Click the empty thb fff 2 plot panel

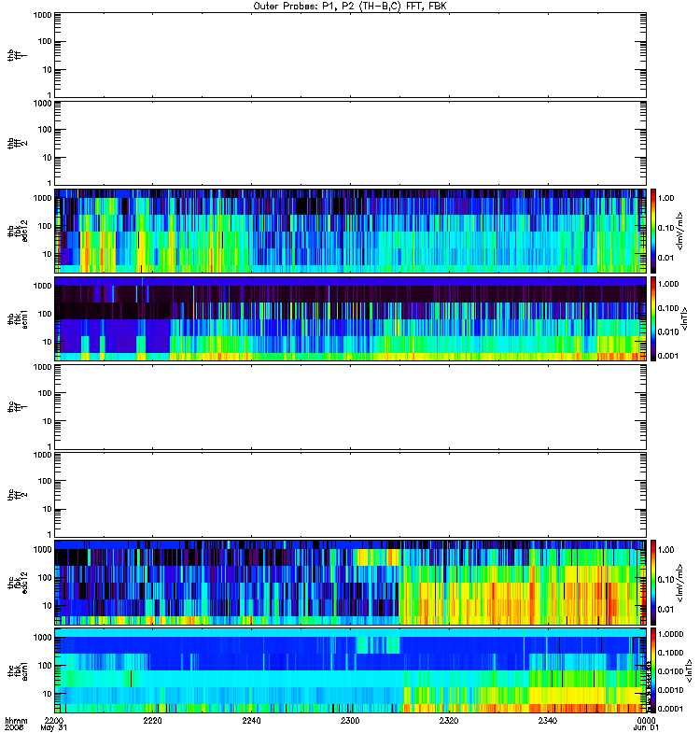pos(350,143)
